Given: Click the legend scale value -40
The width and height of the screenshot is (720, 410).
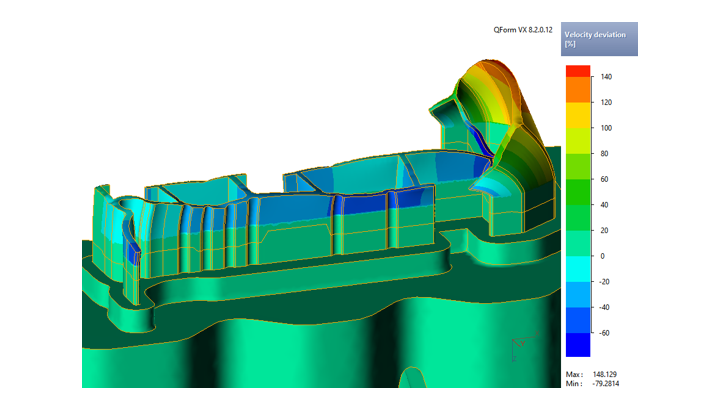Looking at the screenshot, I should 604,307.
